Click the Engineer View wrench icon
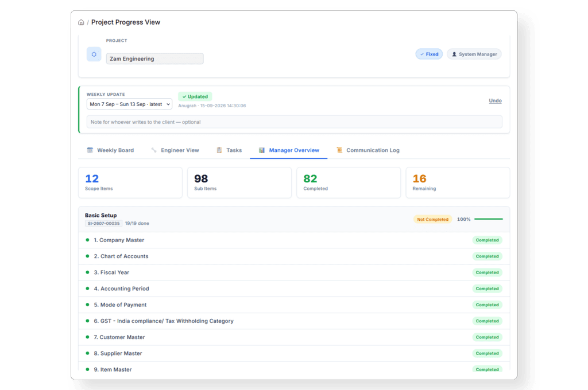 point(154,150)
